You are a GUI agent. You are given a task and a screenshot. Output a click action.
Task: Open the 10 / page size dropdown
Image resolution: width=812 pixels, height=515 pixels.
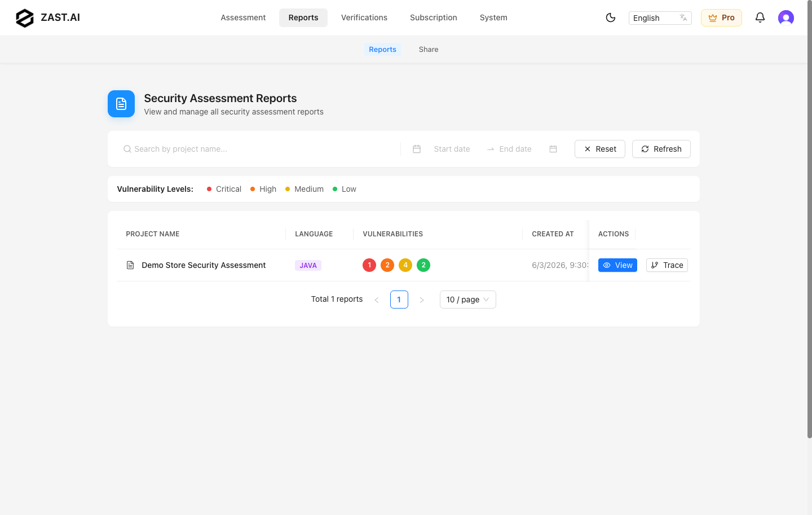pyautogui.click(x=468, y=300)
